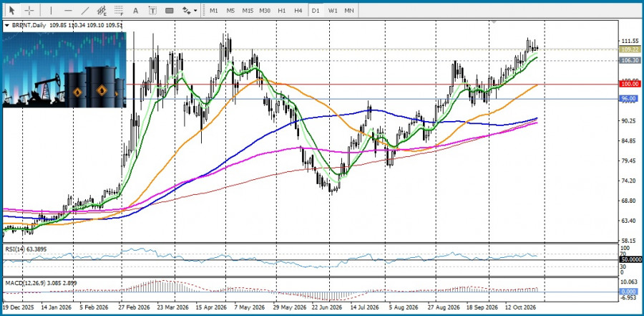Image resolution: width=644 pixels, height=316 pixels.
Task: Switch to M15 timeframe
Action: point(248,10)
